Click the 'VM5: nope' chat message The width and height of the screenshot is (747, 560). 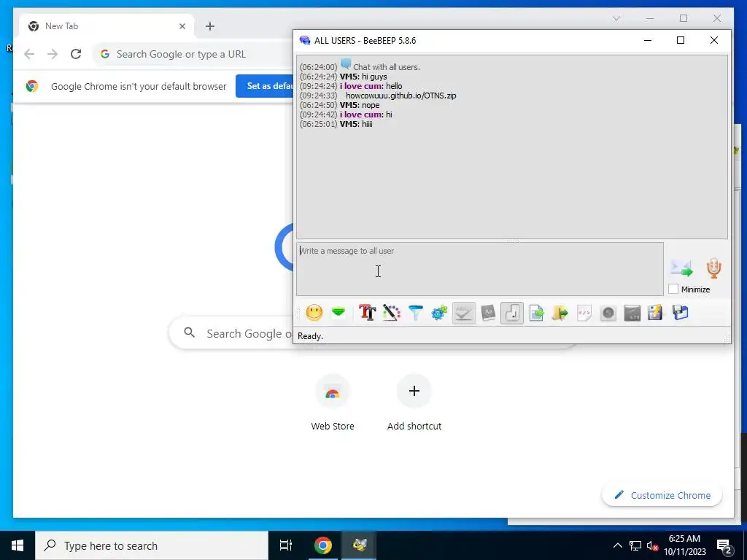(x=359, y=105)
